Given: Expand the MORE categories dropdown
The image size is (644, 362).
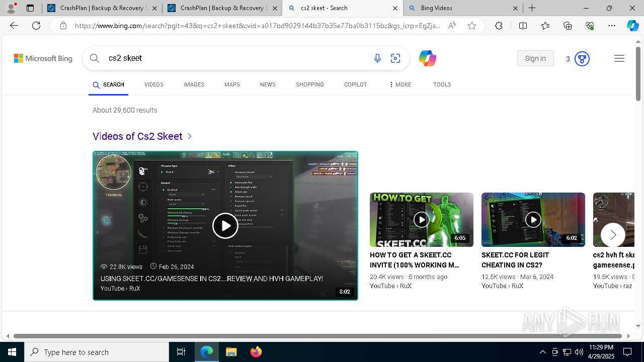Looking at the screenshot, I should (400, 84).
